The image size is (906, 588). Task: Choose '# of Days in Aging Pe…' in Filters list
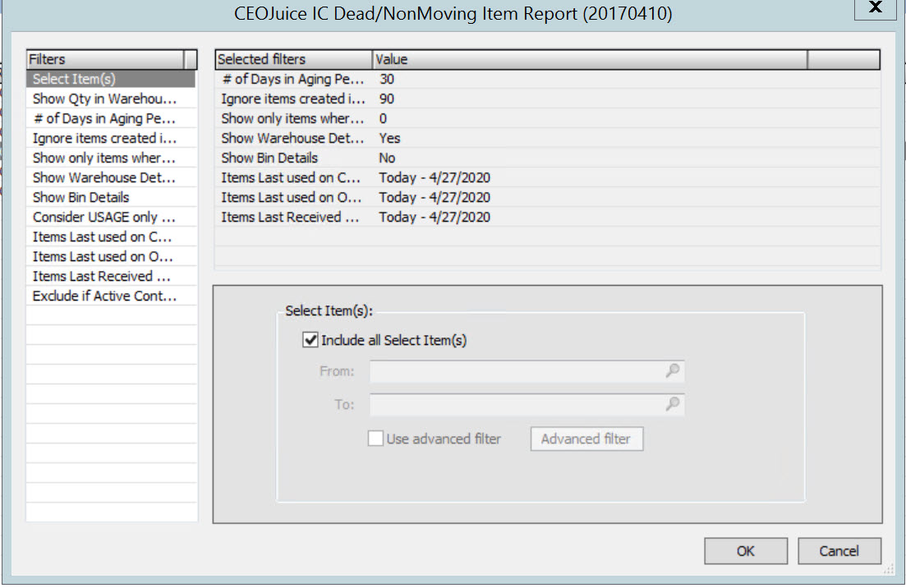tap(111, 118)
